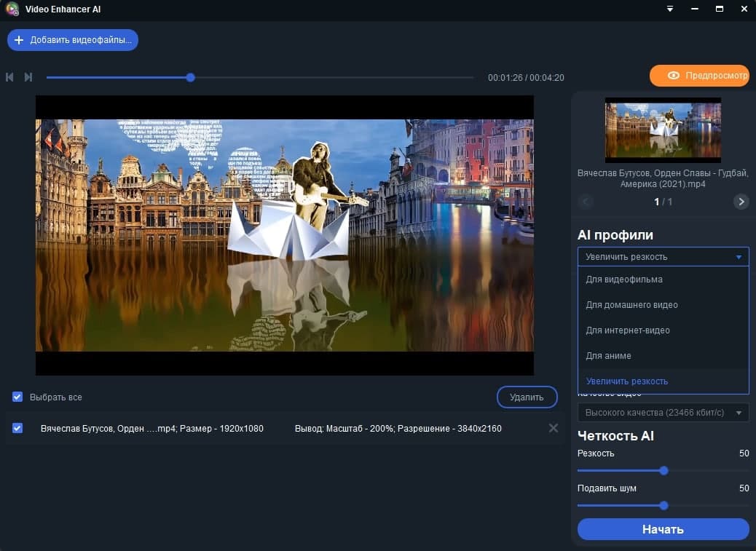Select Увеличить резкость option in list
This screenshot has width=756, height=551.
tap(663, 381)
